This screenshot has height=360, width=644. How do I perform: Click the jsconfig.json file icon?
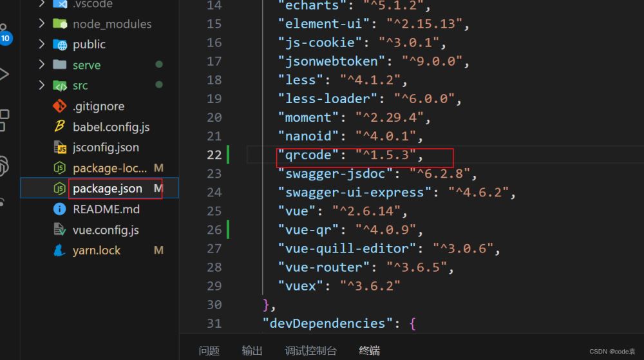pos(60,147)
